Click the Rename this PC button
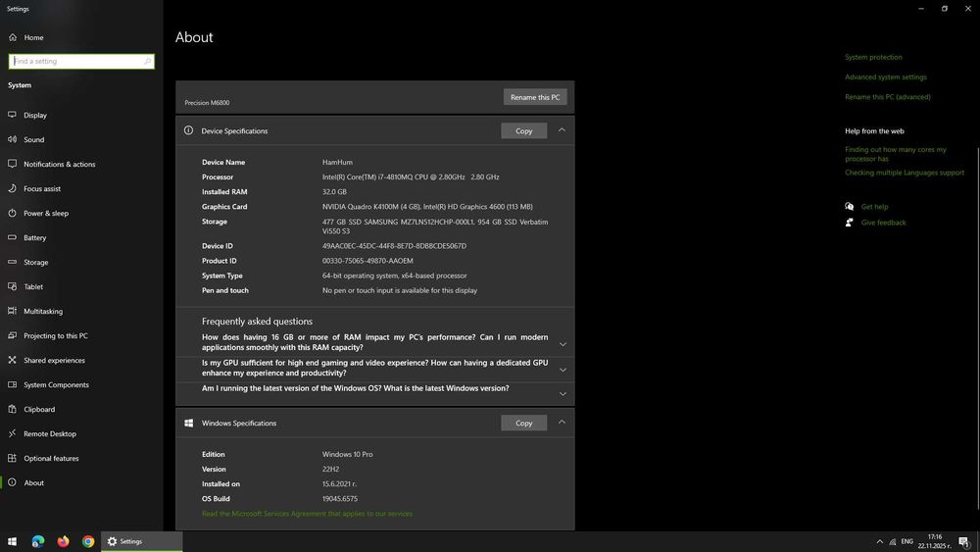This screenshot has height=552, width=980. click(535, 97)
